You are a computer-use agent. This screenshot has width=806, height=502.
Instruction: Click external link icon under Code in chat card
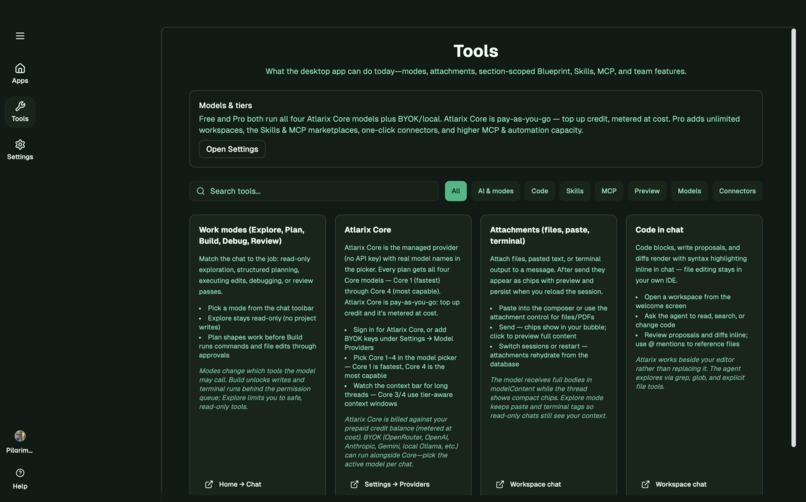[645, 484]
